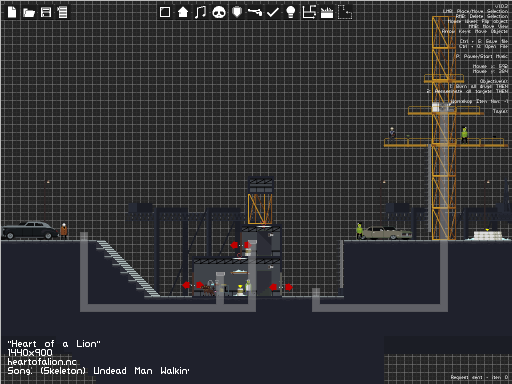This screenshot has height=384, width=512.
Task: Click the new file icon
Action: (12, 12)
